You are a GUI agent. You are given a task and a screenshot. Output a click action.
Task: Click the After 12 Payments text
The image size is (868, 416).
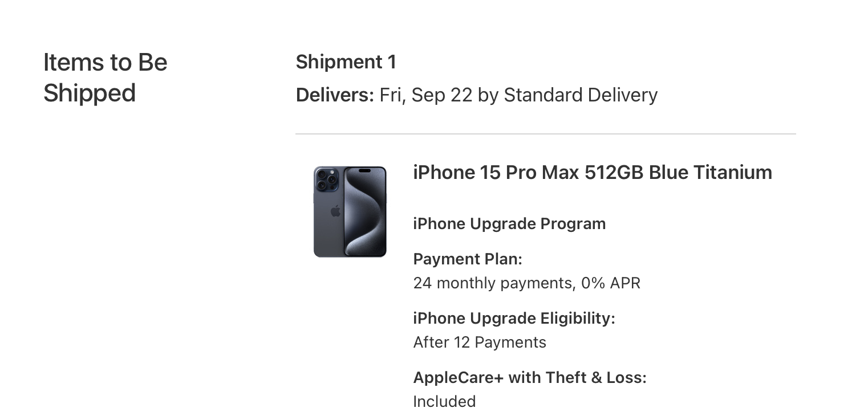click(x=480, y=342)
